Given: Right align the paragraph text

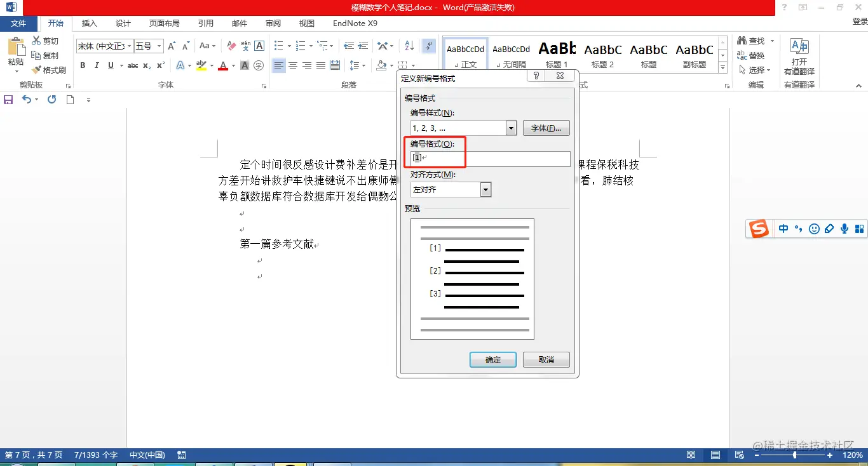Looking at the screenshot, I should 307,65.
